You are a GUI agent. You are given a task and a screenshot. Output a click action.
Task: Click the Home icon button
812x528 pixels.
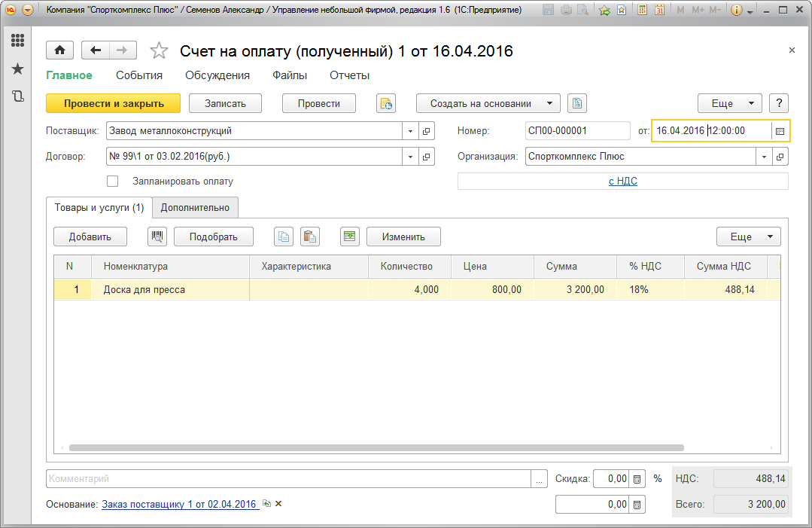pyautogui.click(x=59, y=50)
